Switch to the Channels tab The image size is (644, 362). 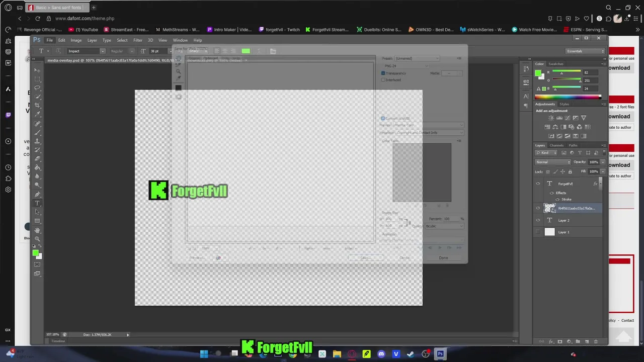tap(556, 145)
